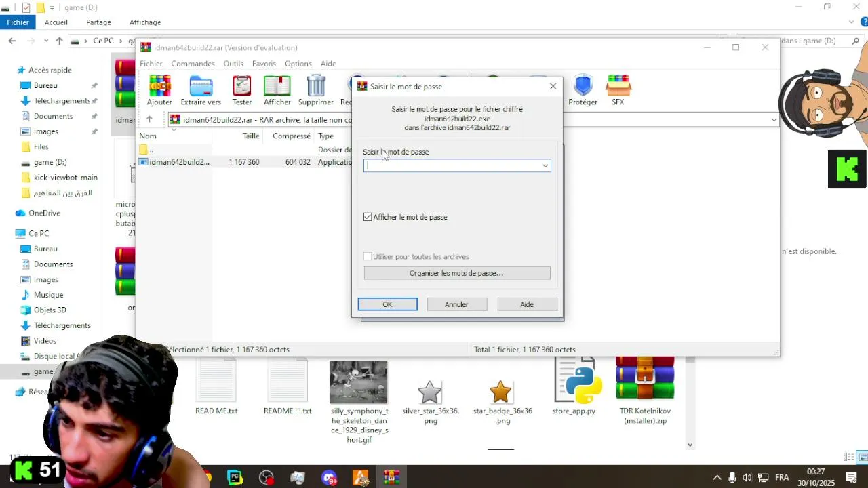The image size is (868, 488).
Task: Open the Explorer Fichier tab
Action: [18, 22]
